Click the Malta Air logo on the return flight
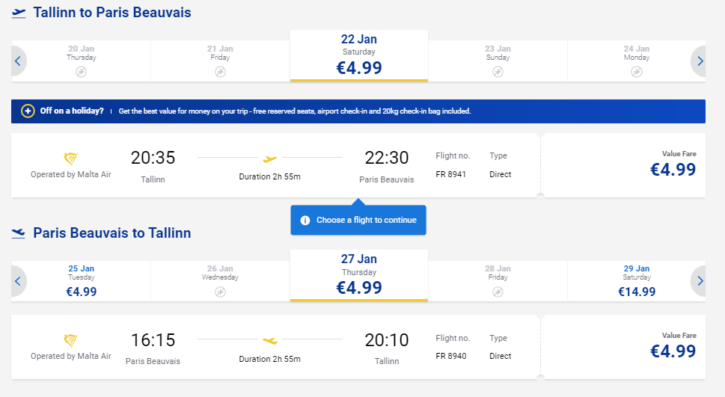This screenshot has width=725, height=397. 71,341
